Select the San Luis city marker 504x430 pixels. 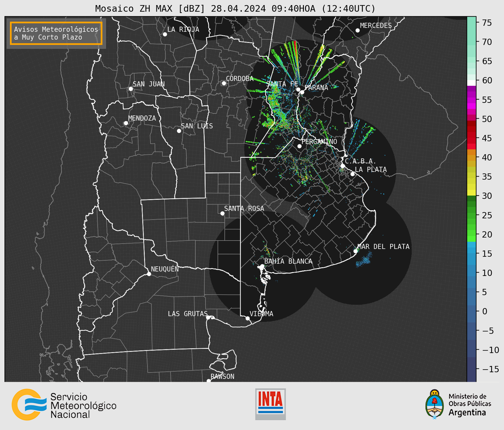coord(179,131)
